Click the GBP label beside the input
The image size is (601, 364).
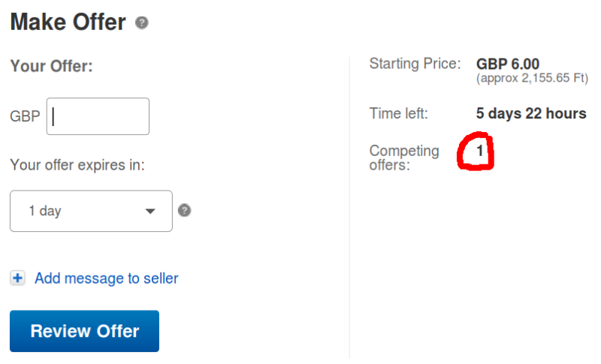[x=25, y=117]
